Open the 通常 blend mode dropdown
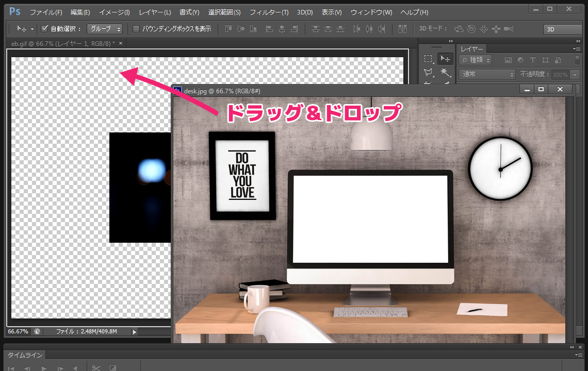This screenshot has height=371, width=588. click(x=487, y=75)
